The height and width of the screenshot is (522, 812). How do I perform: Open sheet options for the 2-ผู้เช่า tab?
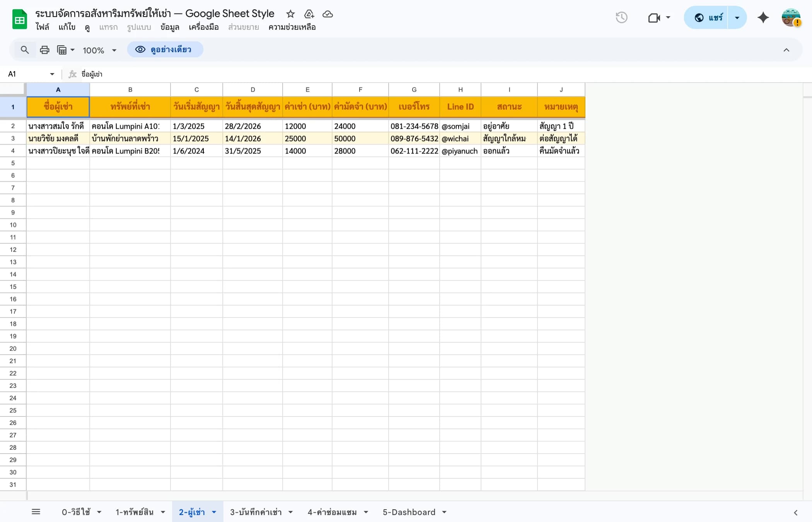click(214, 512)
